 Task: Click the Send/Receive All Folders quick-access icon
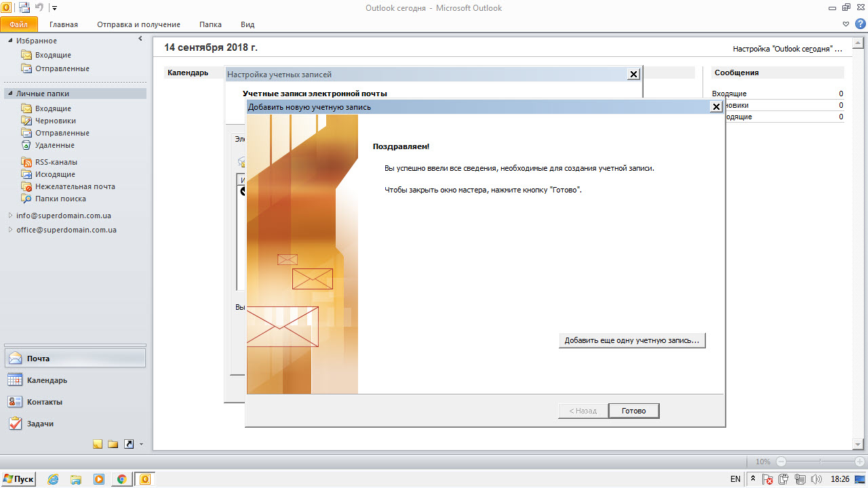(24, 7)
